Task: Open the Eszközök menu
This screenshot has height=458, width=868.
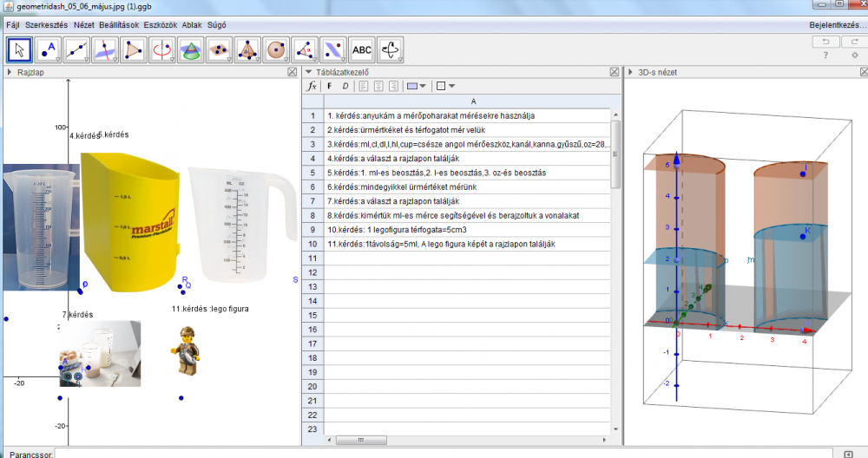Action: [161, 25]
